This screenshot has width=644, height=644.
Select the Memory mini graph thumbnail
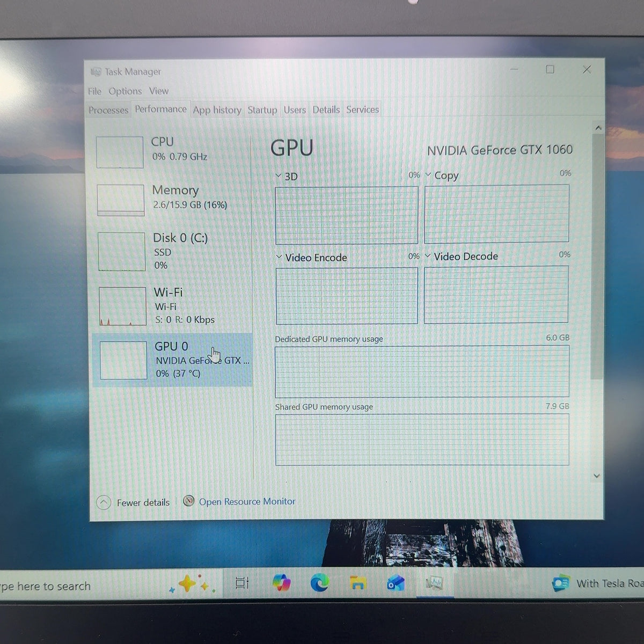[x=121, y=200]
